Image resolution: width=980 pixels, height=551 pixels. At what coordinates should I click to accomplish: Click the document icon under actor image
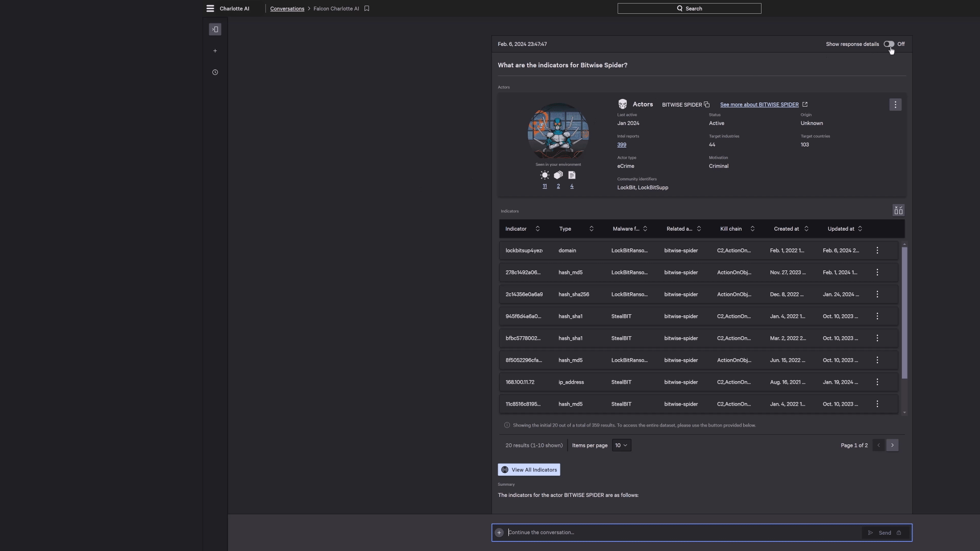[x=572, y=176]
